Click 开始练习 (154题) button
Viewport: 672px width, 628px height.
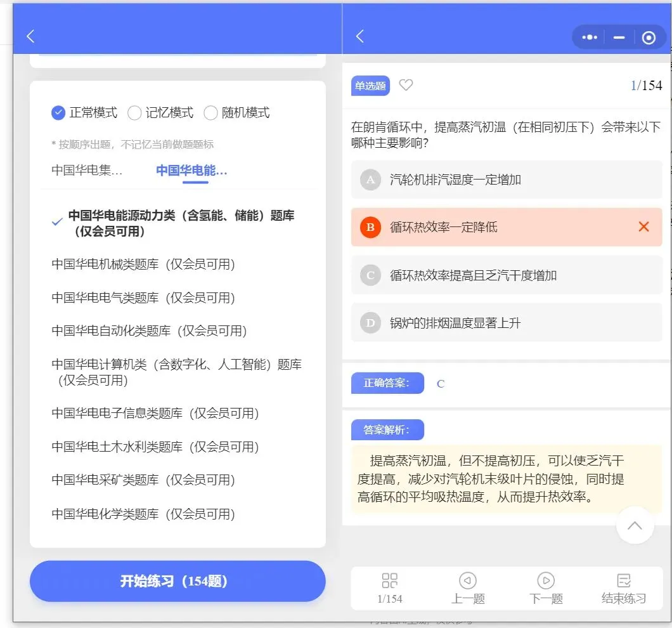coord(178,581)
